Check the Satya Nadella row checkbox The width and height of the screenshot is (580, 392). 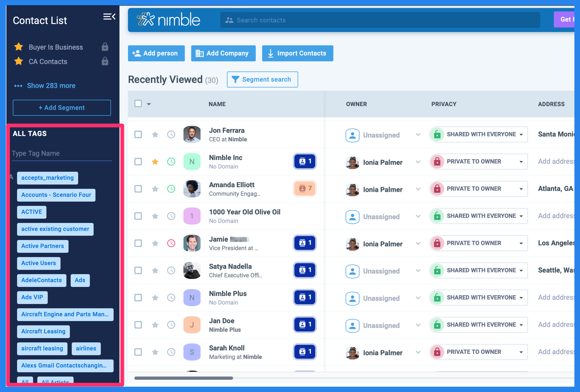click(x=138, y=271)
